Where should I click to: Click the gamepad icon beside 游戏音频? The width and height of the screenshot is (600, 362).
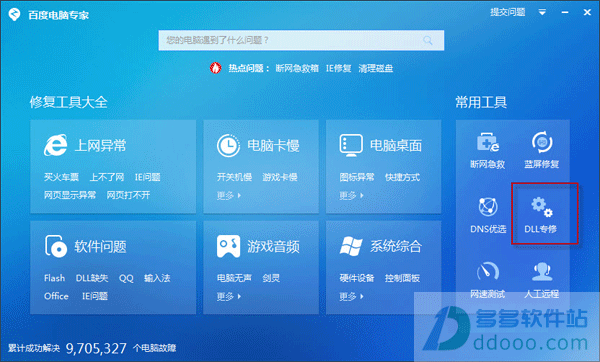[x=228, y=246]
